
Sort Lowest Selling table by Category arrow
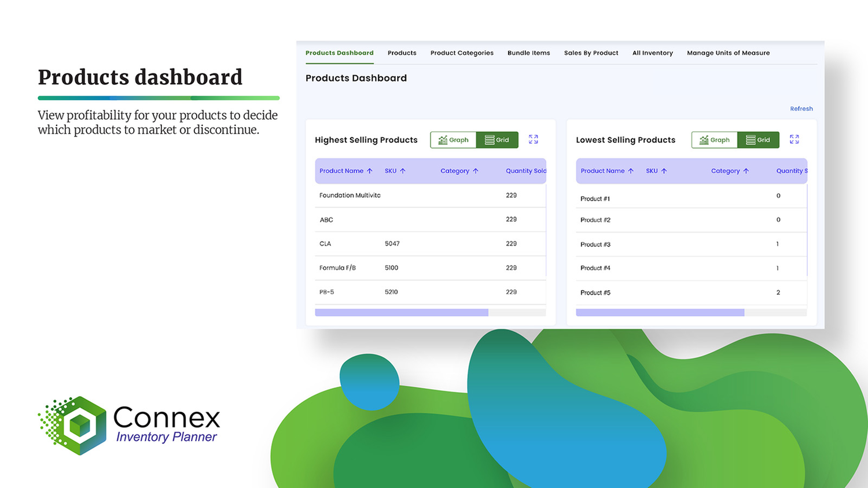pos(746,171)
